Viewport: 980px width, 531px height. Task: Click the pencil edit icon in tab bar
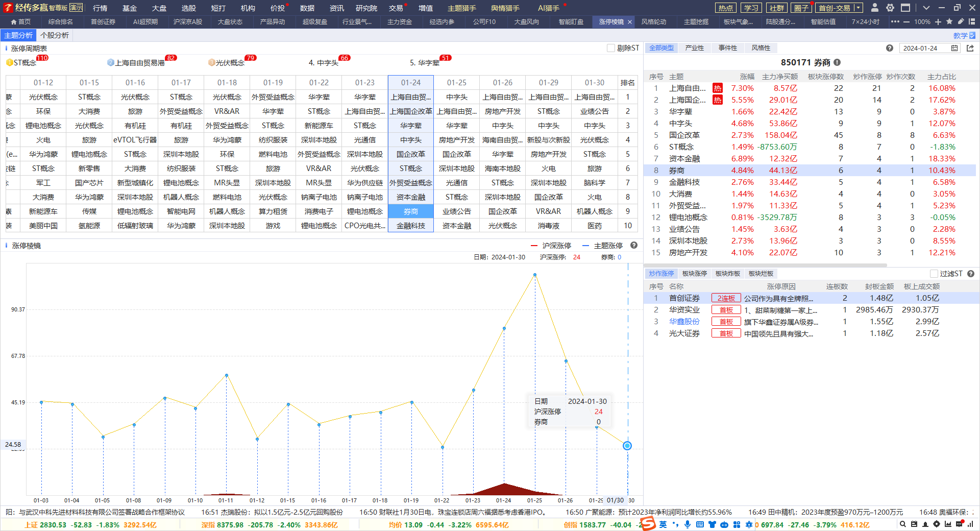tap(961, 21)
